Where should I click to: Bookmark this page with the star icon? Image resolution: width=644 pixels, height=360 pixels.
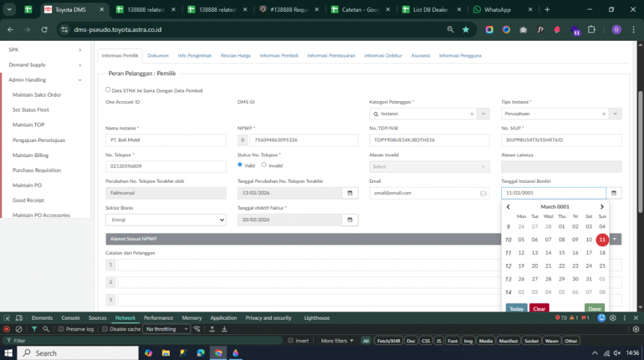point(465,30)
